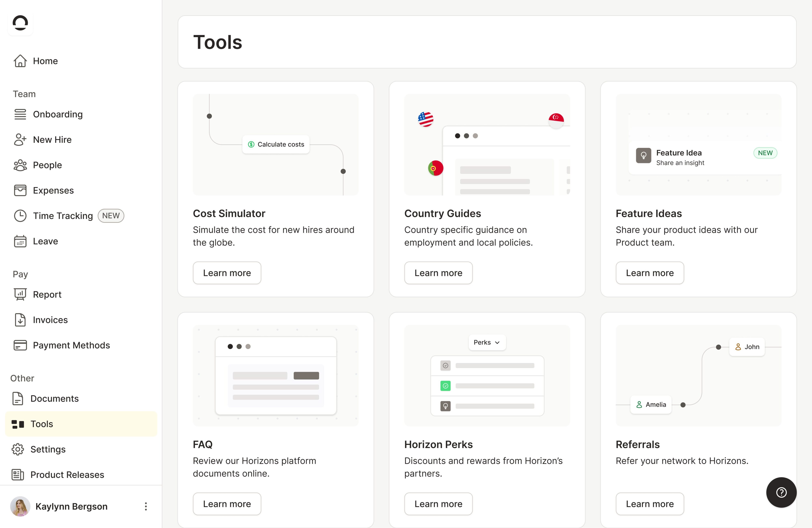Click the Leave calendar icon
Viewport: 812px width, 528px height.
(x=20, y=241)
